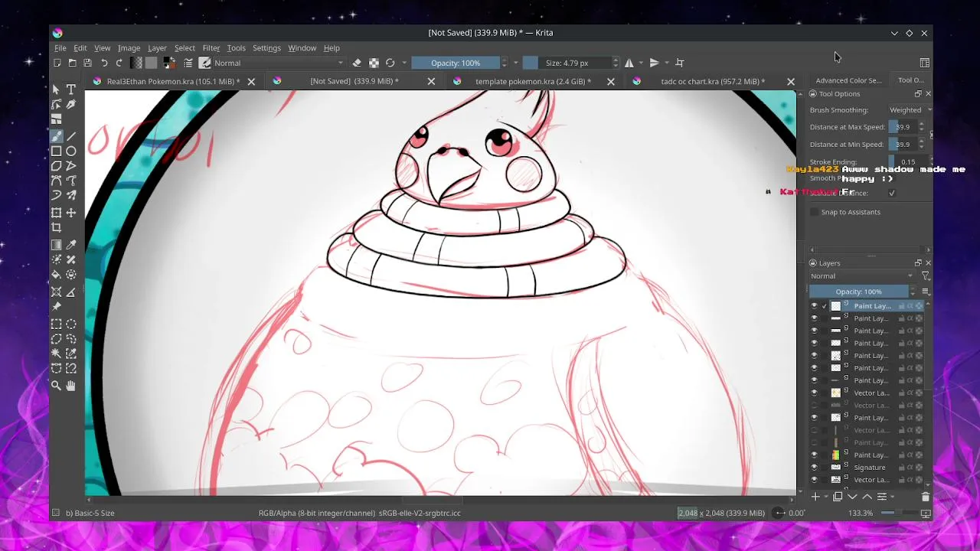Open the brush blending mode dropdown
Screen dimensions: 980x551
point(279,63)
